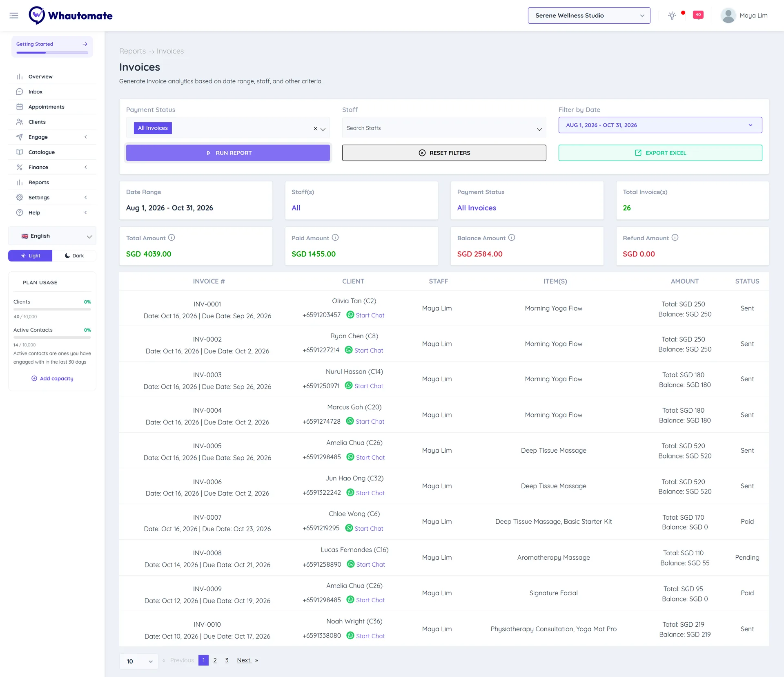Click WhatsApp icon for Chloe Wong
Image resolution: width=784 pixels, height=677 pixels.
pos(349,528)
